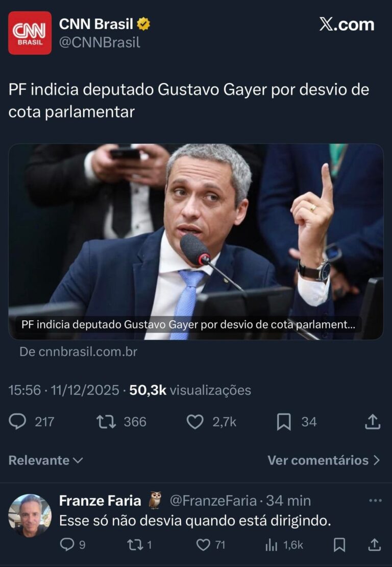Click the @FranzeFaria username
This screenshot has height=567, width=392.
[x=213, y=501]
